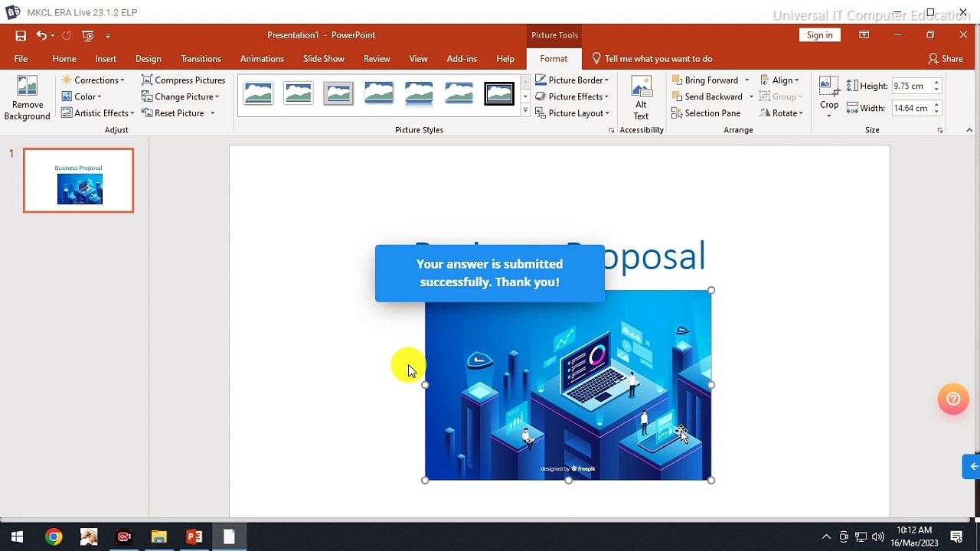
Task: Open Google Chrome from taskbar
Action: (53, 537)
